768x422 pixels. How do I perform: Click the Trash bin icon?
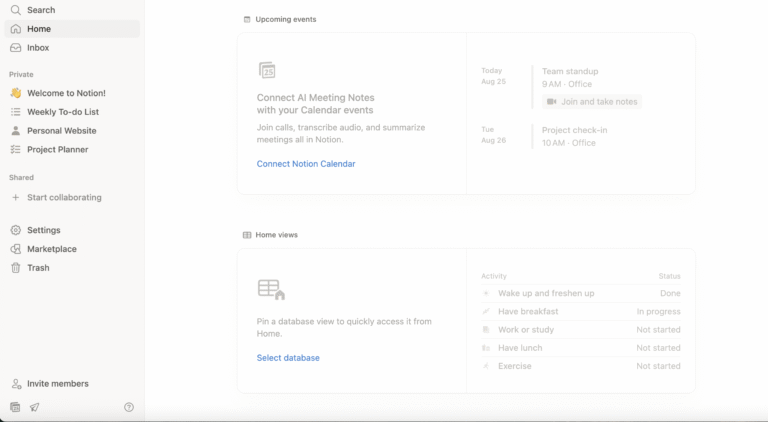(x=16, y=268)
